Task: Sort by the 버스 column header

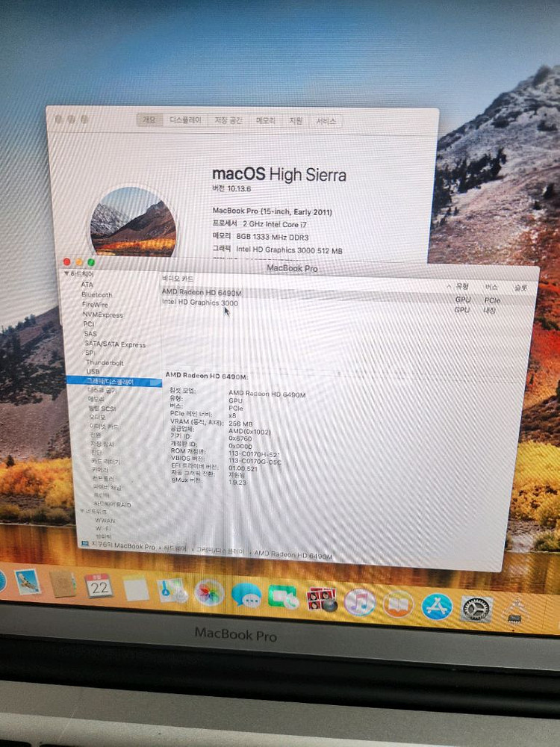Action: click(491, 288)
